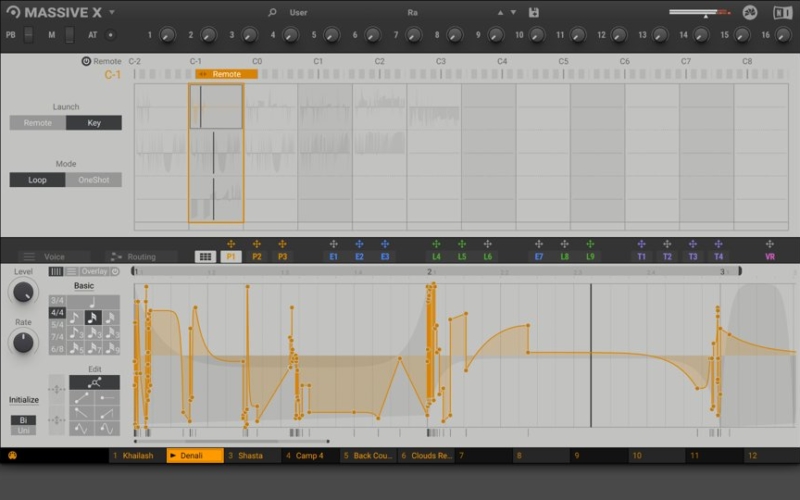Viewport: 800px width, 500px height.
Task: Save preset using floppy disk icon
Action: point(534,12)
